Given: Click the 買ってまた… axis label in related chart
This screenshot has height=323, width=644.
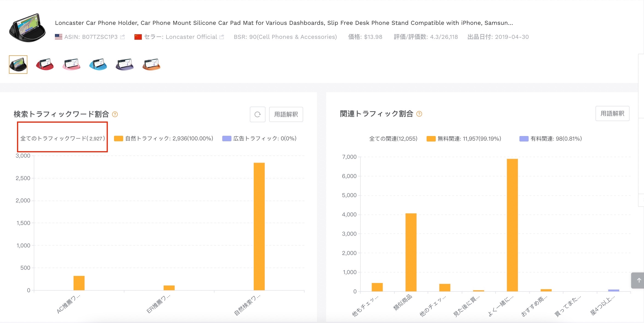Looking at the screenshot, I should (x=568, y=306).
